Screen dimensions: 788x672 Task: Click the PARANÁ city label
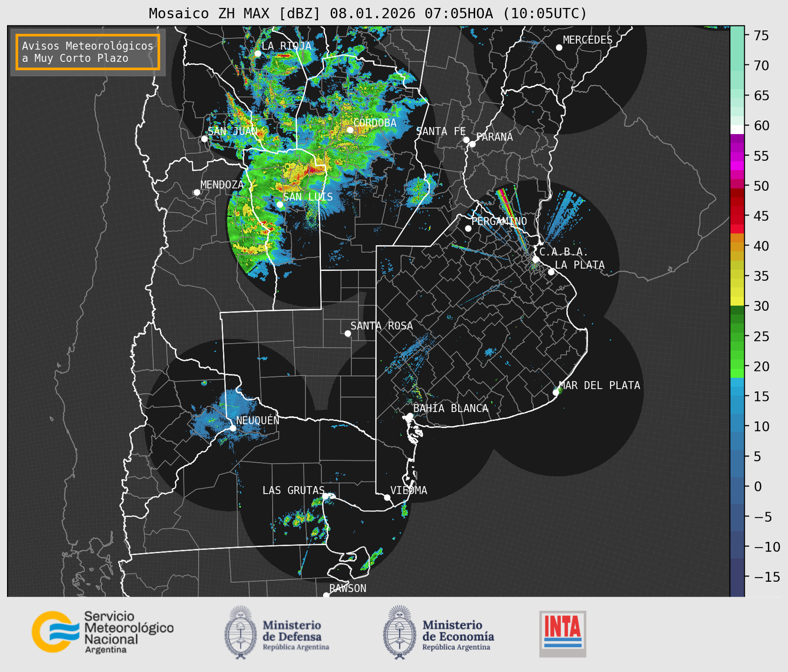click(495, 137)
